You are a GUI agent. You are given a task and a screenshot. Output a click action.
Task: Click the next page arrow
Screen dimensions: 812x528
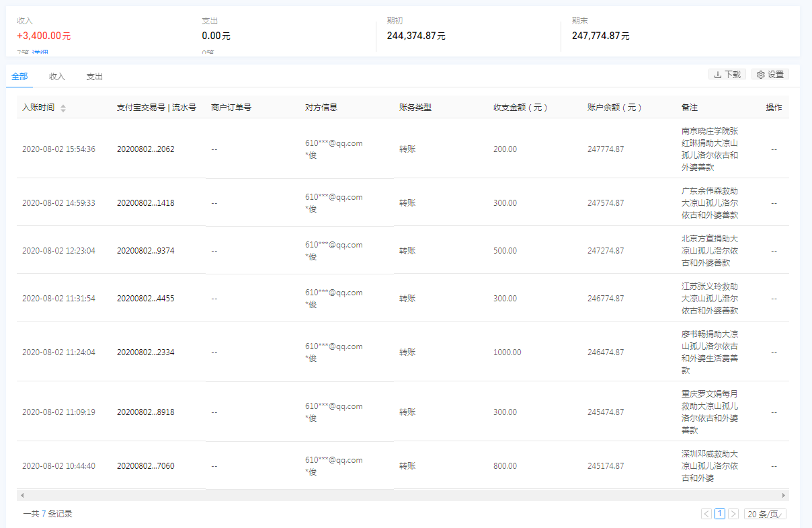point(733,514)
